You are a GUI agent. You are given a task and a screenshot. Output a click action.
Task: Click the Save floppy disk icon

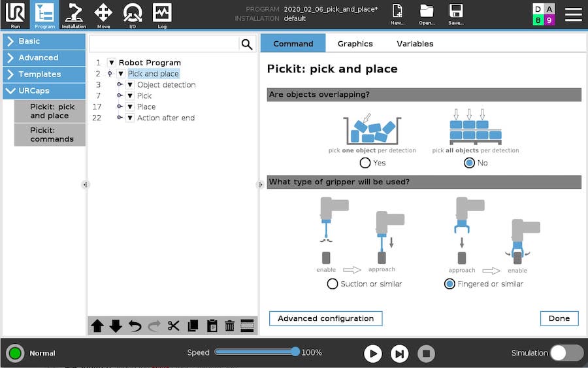(455, 14)
